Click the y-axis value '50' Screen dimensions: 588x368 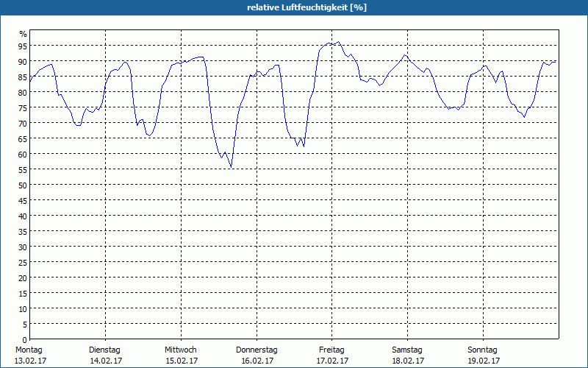(x=23, y=185)
